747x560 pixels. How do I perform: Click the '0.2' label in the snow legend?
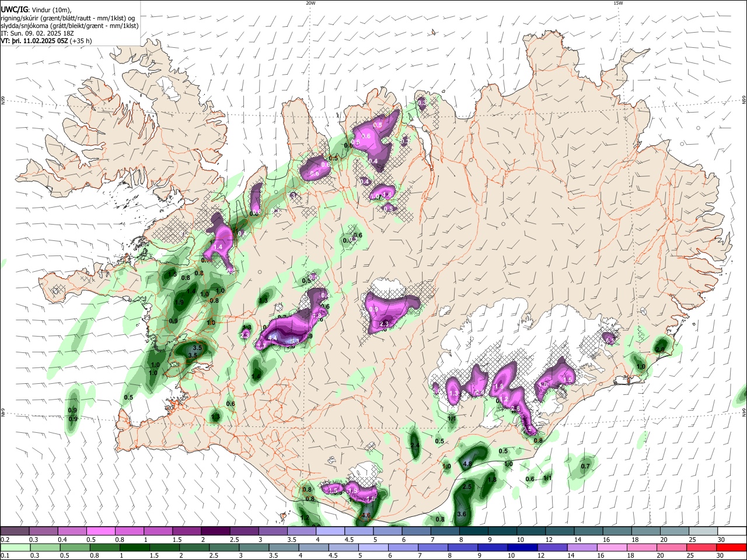tap(5, 540)
